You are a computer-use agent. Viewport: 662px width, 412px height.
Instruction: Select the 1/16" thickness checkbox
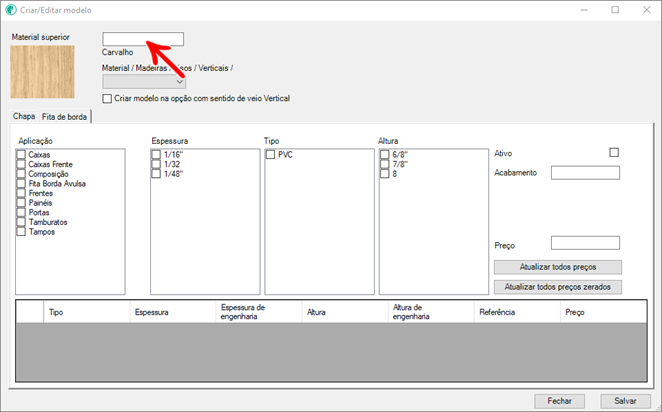(156, 154)
